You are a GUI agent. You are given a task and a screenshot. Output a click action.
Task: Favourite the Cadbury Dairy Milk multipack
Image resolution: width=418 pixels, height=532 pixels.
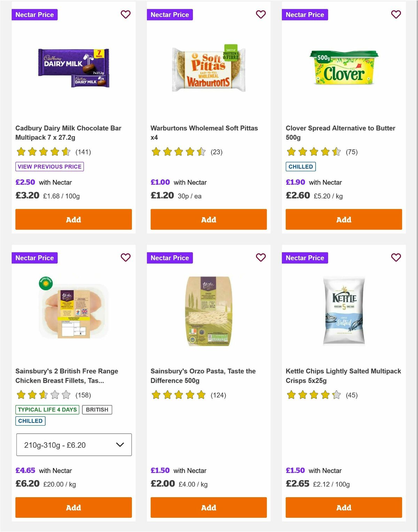(125, 15)
